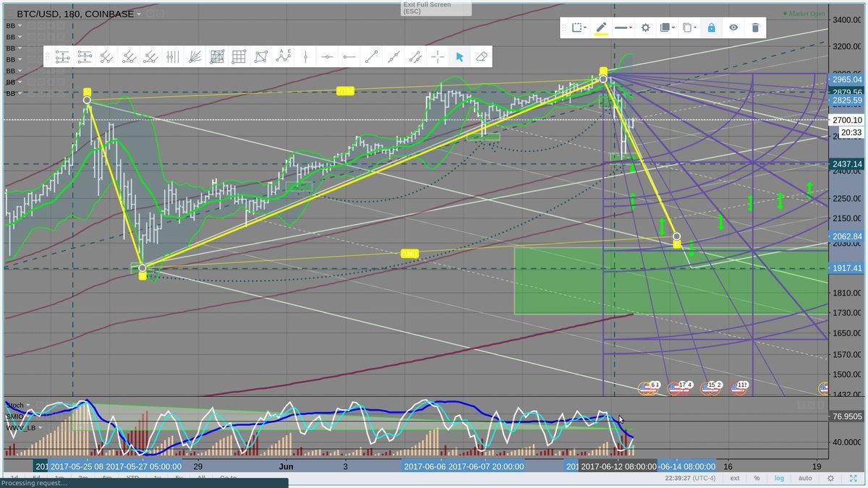Click the 76.9505 indicator value label

click(847, 416)
